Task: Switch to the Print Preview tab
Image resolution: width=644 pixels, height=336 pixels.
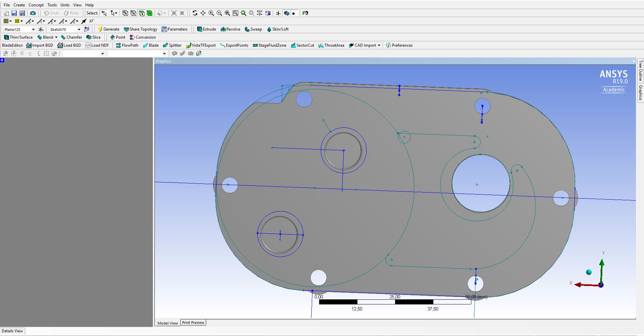Action: (193, 323)
